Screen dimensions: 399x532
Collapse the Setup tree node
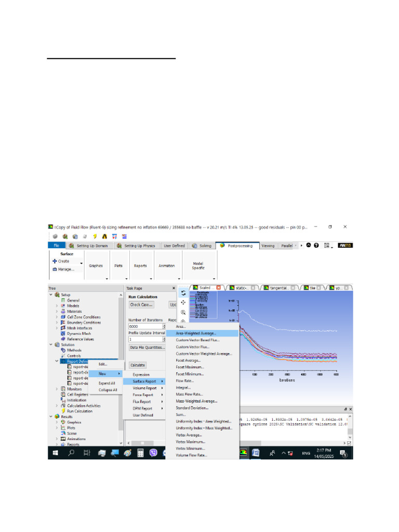(51, 295)
